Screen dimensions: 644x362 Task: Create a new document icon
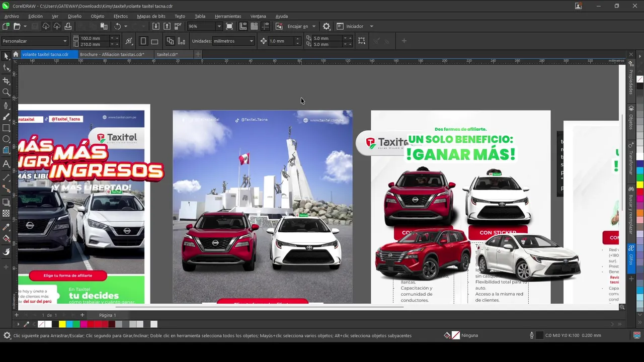pyautogui.click(x=6, y=26)
